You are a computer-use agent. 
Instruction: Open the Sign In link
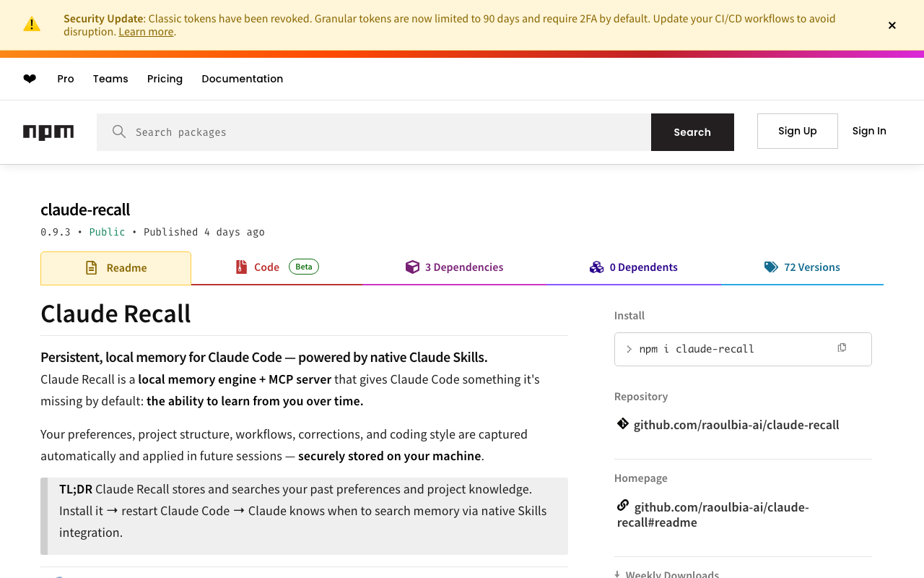coord(869,131)
